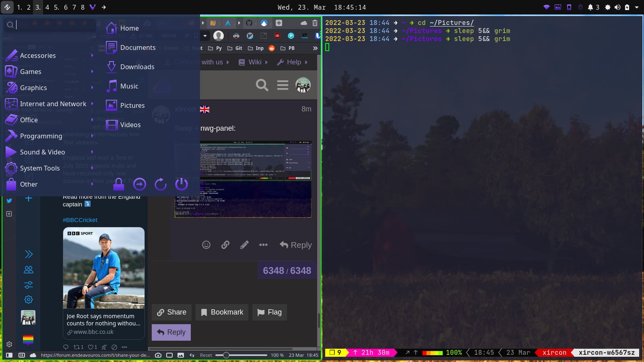Expand the Other category arrow
The width and height of the screenshot is (644, 362).
92,184
